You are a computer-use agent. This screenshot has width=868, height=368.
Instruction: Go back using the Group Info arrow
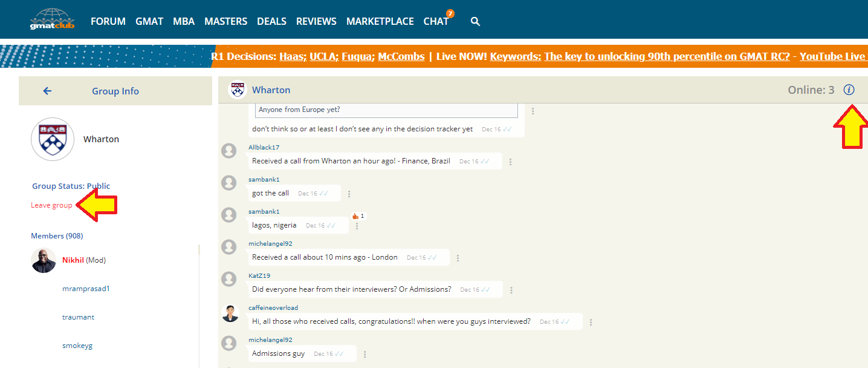point(47,91)
